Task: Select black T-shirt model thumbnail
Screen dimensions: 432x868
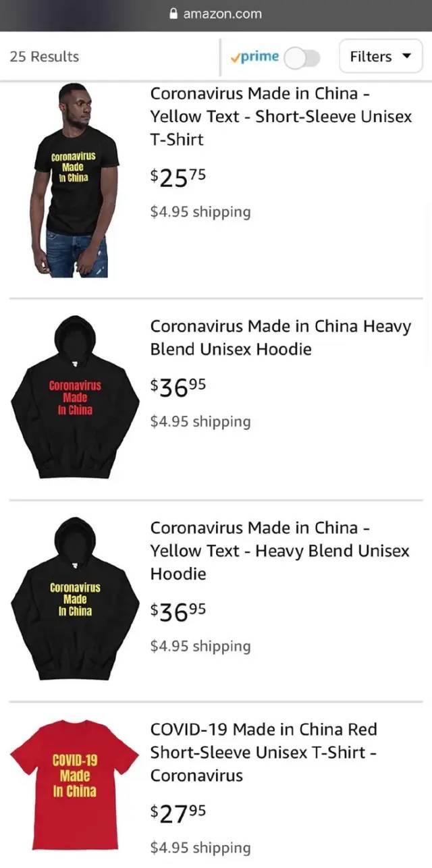Action: [74, 180]
